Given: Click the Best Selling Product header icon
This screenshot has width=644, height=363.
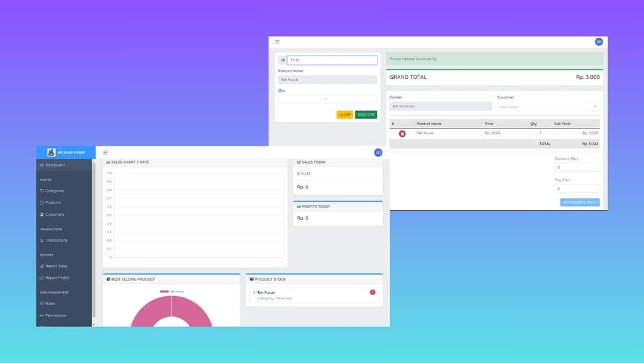Looking at the screenshot, I should point(109,279).
